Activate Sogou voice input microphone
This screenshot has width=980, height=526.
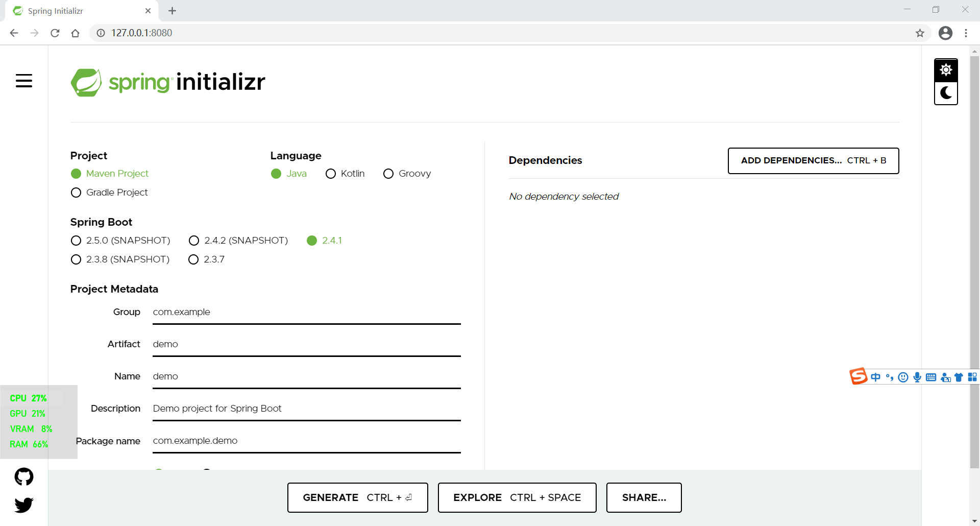click(917, 377)
